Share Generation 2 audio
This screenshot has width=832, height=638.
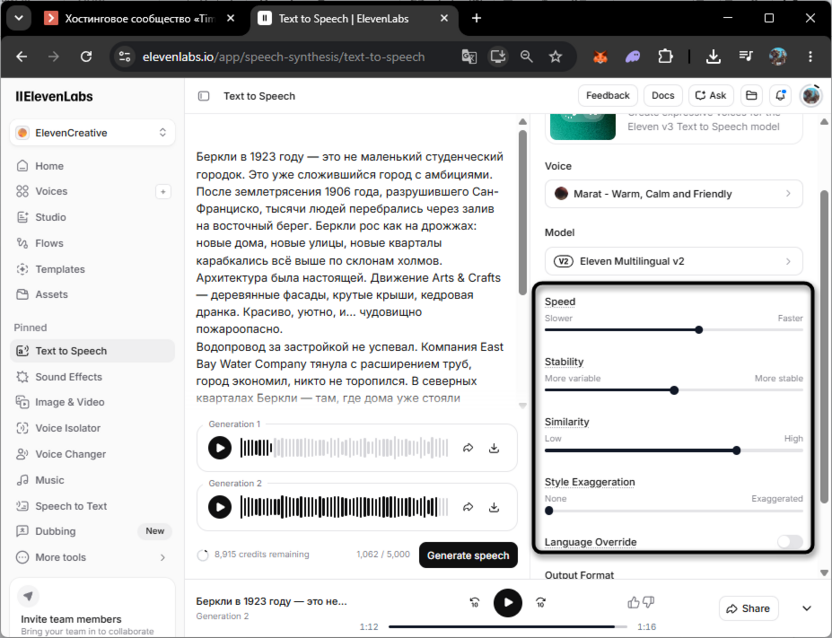468,507
